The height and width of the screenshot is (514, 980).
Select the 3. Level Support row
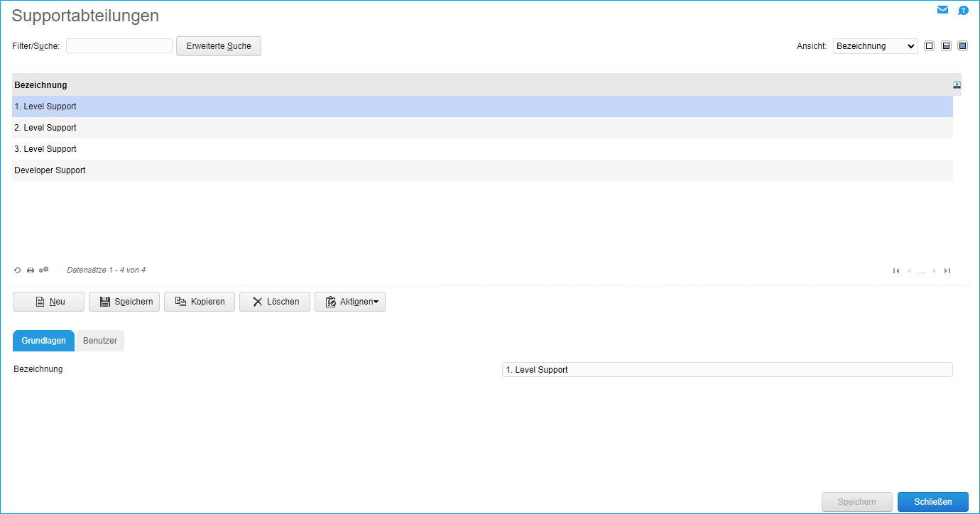click(482, 149)
